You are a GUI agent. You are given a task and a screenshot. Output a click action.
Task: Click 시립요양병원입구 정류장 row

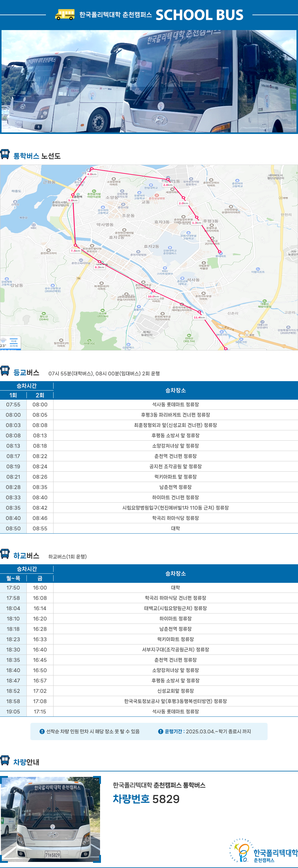pyautogui.click(x=175, y=508)
